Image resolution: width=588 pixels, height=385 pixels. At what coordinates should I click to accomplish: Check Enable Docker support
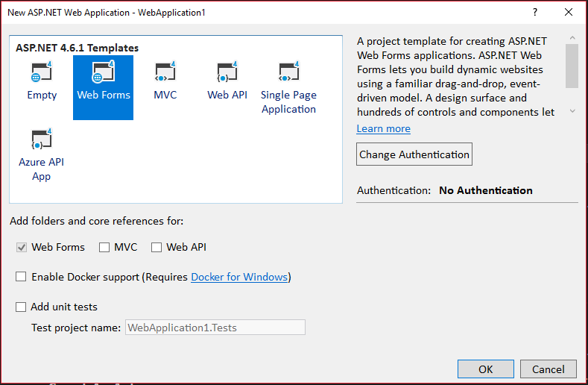tap(21, 277)
